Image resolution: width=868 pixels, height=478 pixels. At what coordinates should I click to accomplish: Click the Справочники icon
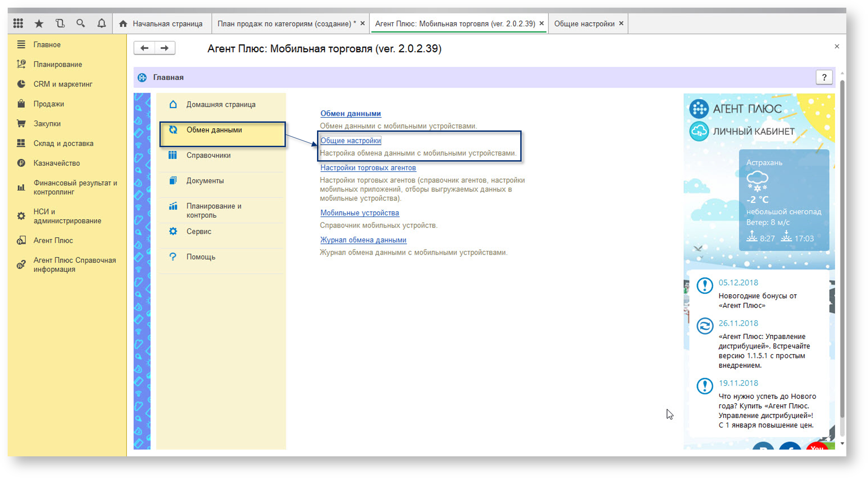click(173, 155)
